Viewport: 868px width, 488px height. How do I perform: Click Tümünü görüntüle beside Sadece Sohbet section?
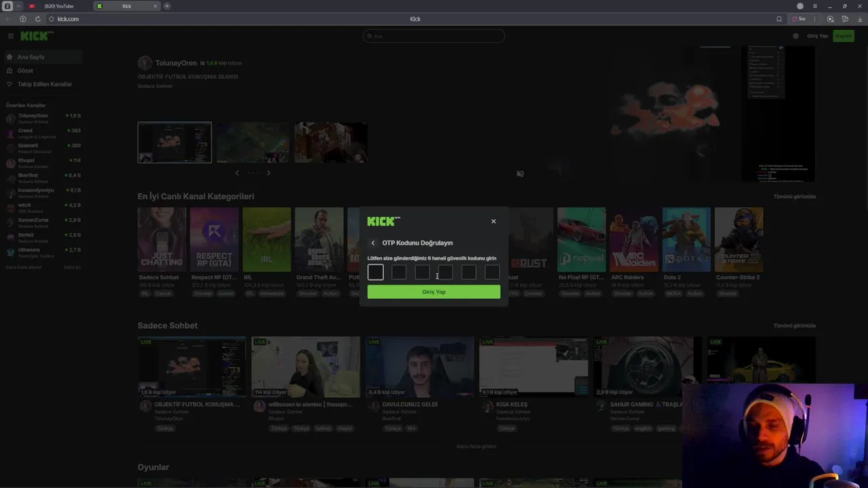click(x=795, y=326)
